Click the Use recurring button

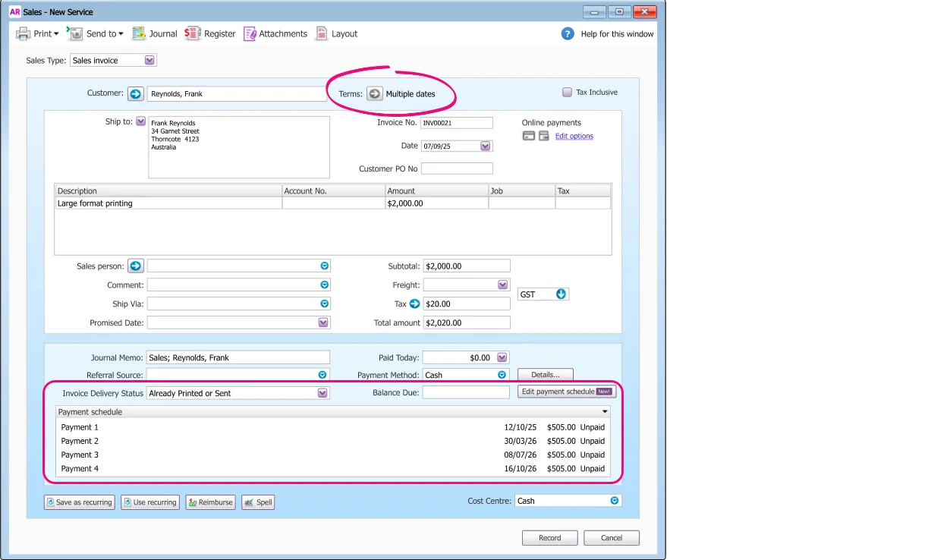[149, 502]
